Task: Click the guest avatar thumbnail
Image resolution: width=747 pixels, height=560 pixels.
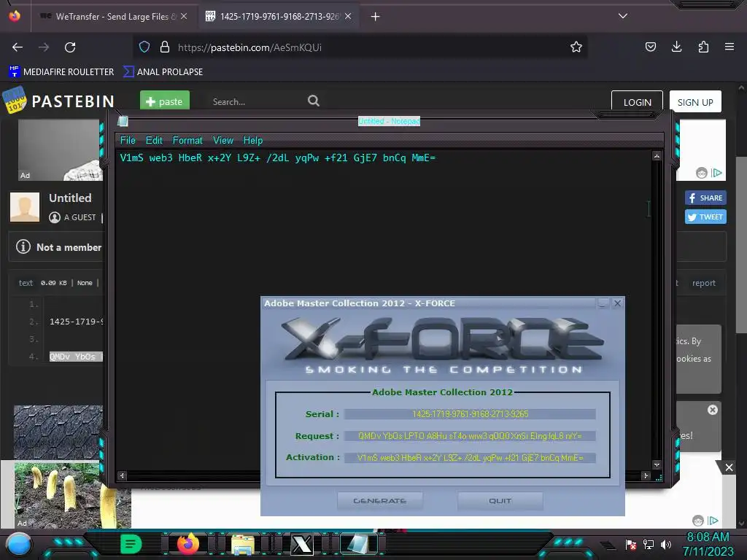Action: (x=25, y=206)
